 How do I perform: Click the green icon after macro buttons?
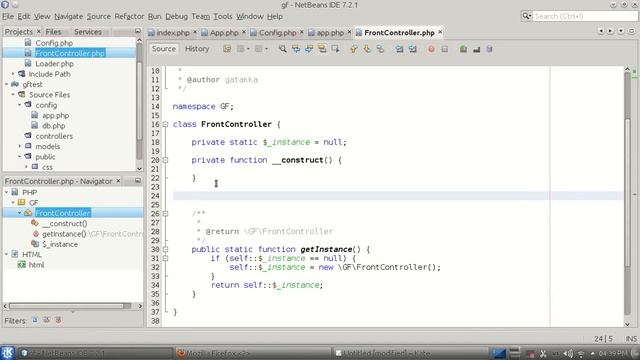(463, 49)
